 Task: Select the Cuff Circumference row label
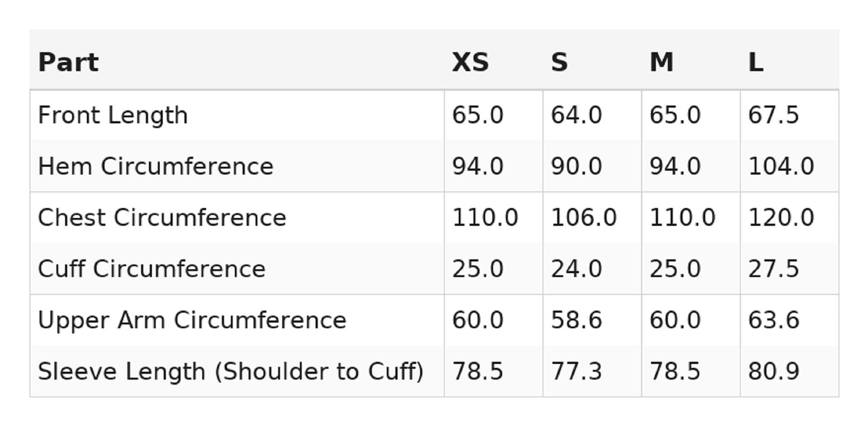point(151,269)
